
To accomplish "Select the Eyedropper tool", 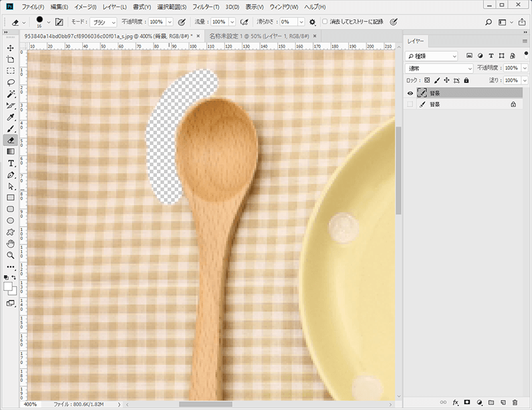I will pos(11,117).
